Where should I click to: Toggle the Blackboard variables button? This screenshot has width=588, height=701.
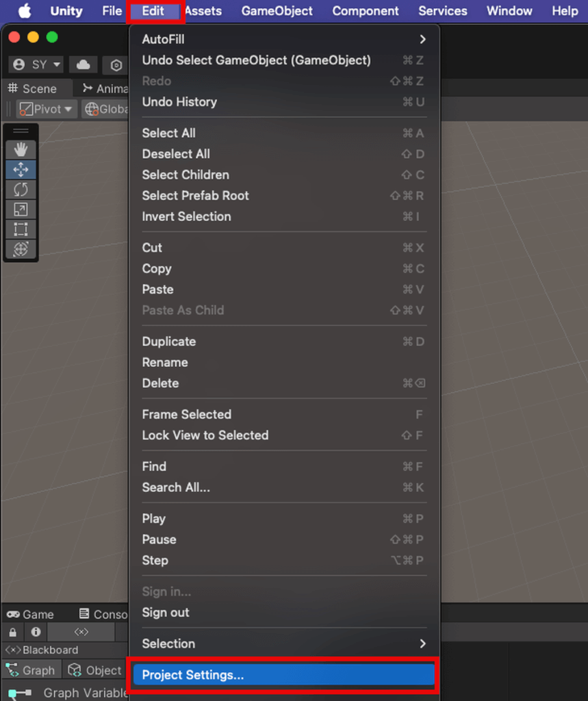click(x=81, y=632)
